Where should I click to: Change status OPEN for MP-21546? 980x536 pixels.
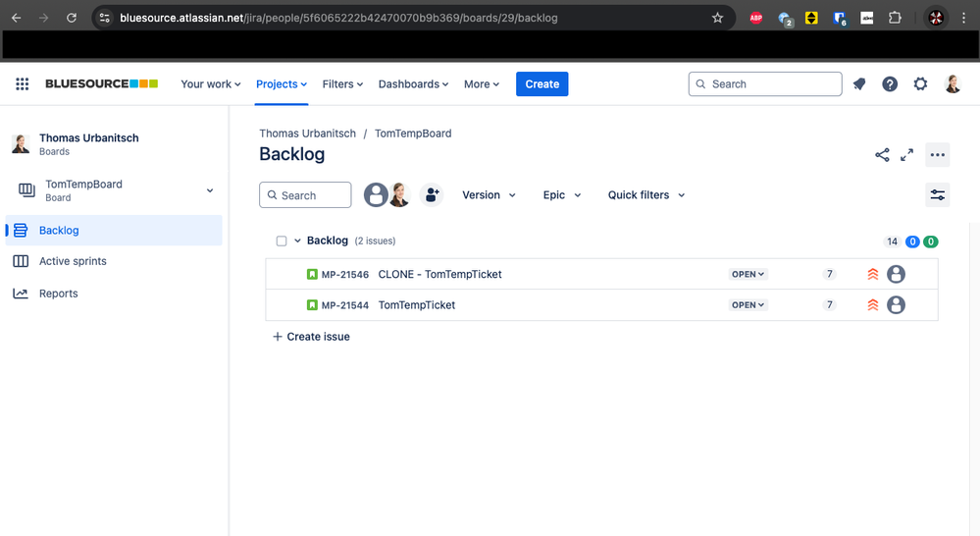(x=748, y=275)
